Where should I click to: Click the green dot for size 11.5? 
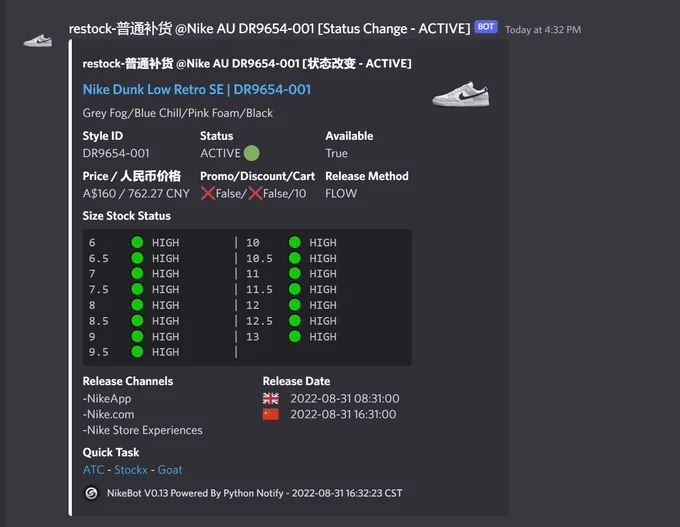(294, 289)
